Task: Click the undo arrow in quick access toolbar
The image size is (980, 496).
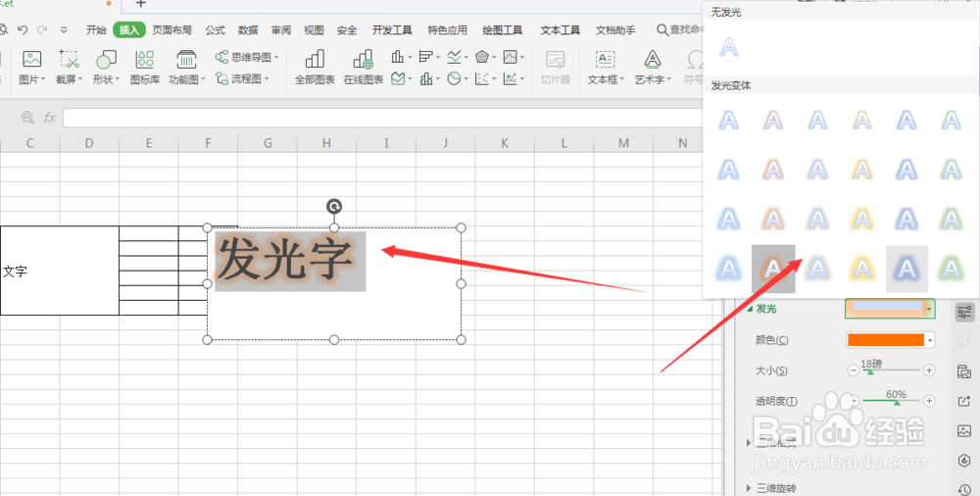Action: (24, 29)
